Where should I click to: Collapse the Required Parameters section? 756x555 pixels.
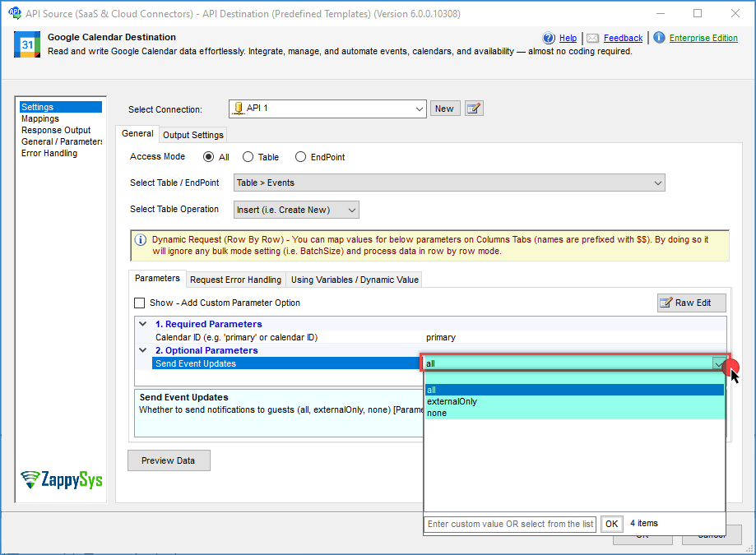click(x=144, y=324)
